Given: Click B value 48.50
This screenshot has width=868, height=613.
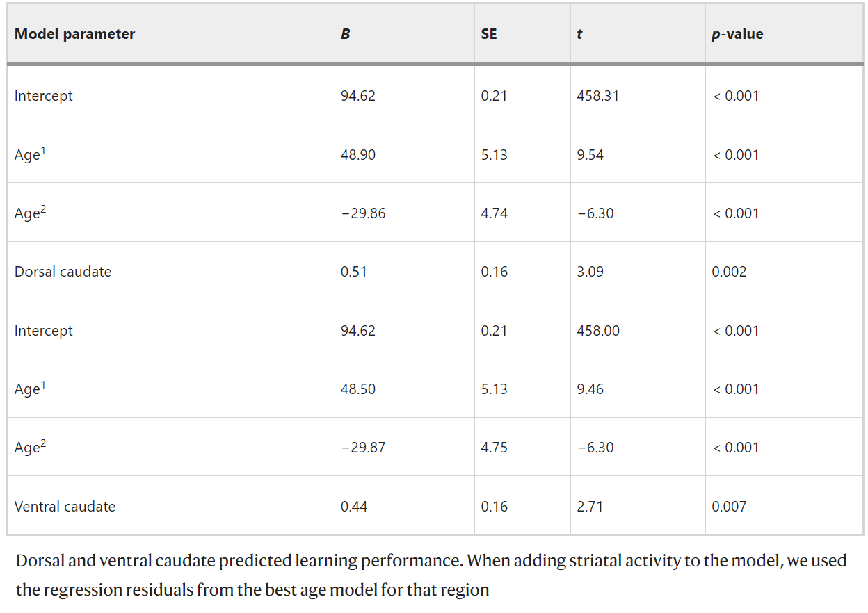Looking at the screenshot, I should tap(357, 389).
